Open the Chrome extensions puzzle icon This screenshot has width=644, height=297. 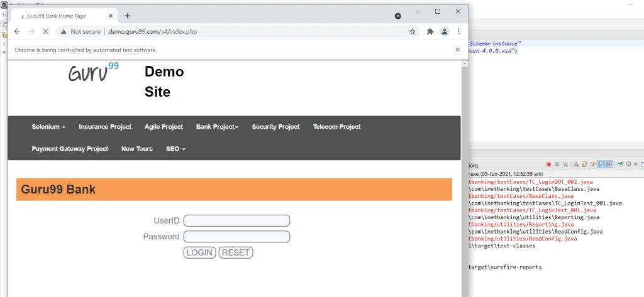(430, 31)
